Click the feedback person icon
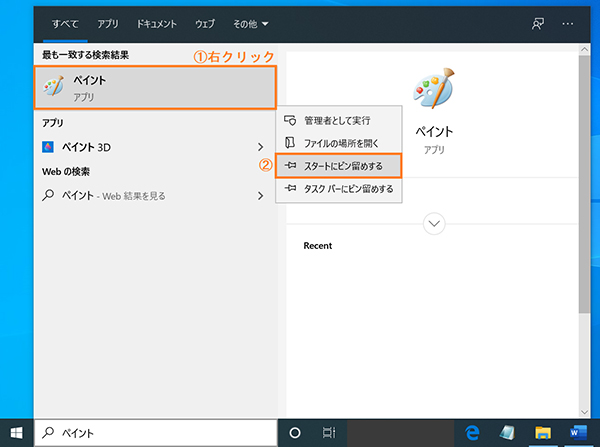This screenshot has height=447, width=600. pyautogui.click(x=538, y=24)
